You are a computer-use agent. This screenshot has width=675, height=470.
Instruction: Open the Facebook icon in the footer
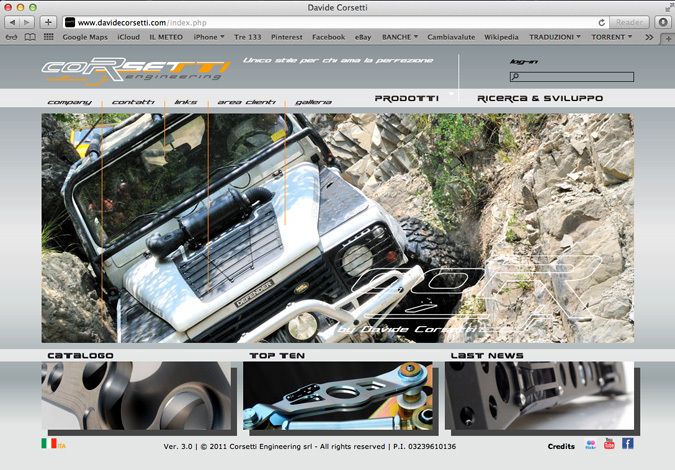point(627,444)
